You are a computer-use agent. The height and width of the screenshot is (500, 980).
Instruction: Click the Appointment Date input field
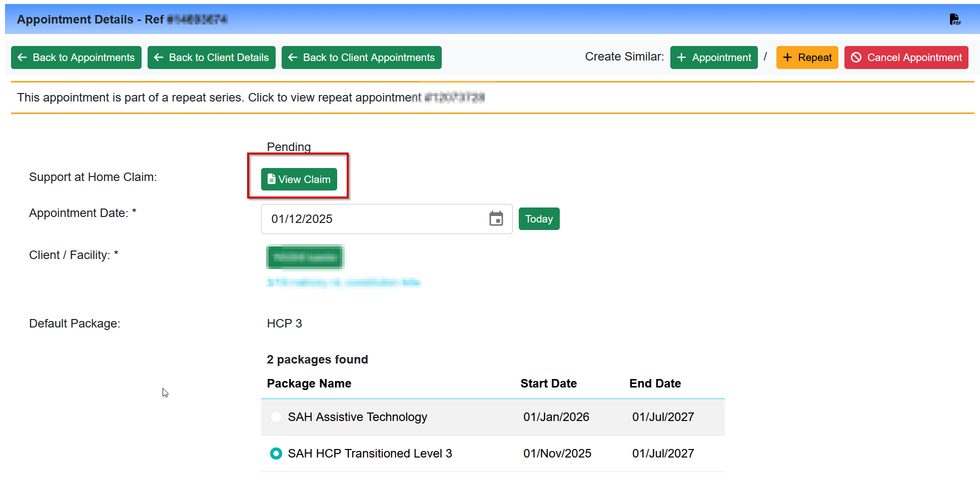[387, 219]
